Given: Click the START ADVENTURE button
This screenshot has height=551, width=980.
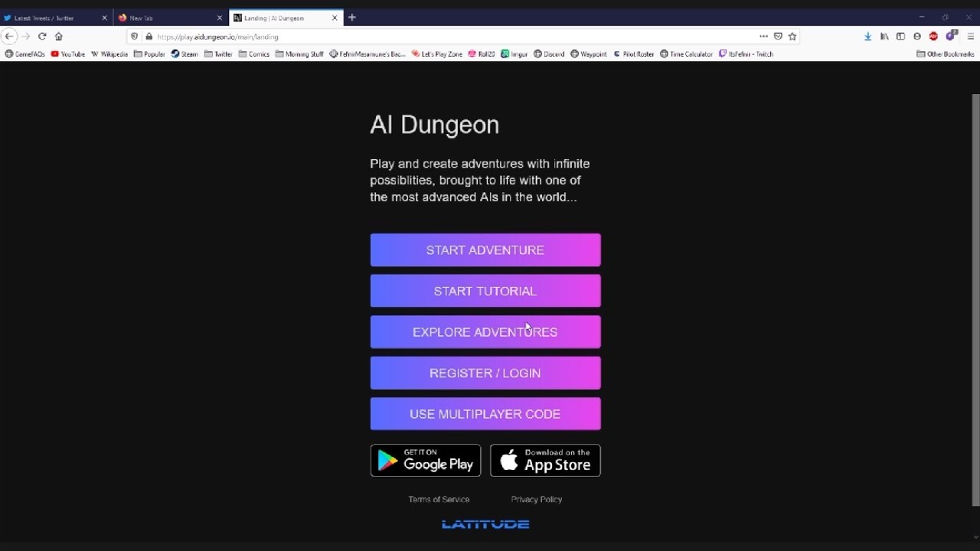Looking at the screenshot, I should pos(485,250).
